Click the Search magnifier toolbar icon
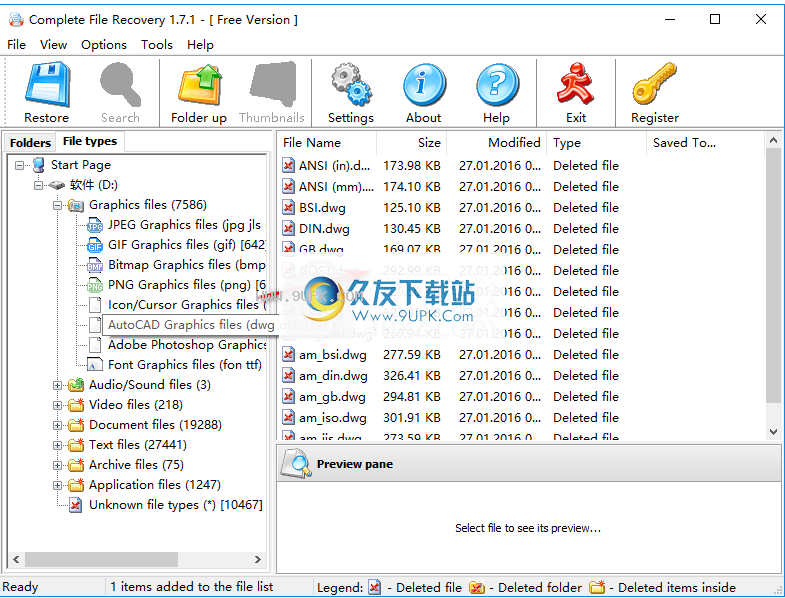This screenshot has width=785, height=598. pos(120,84)
